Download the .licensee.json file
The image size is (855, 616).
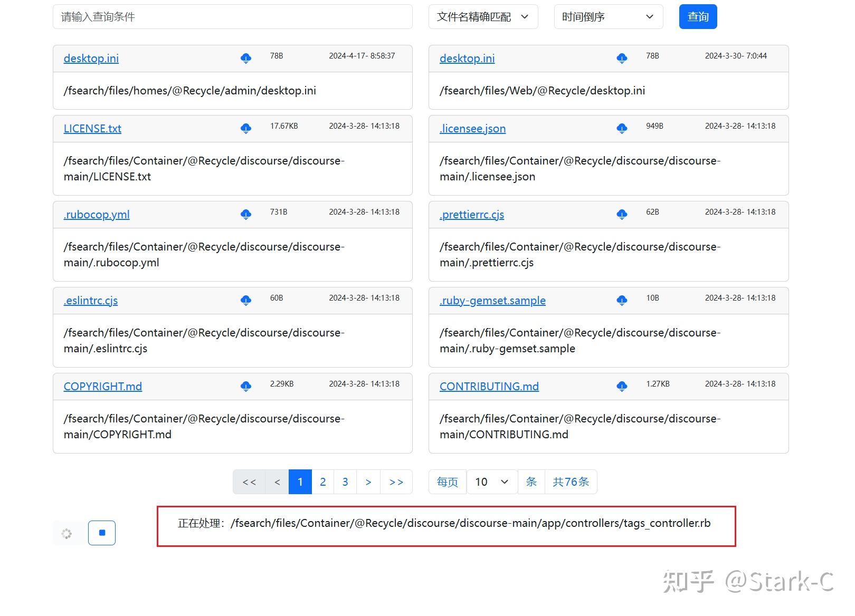(x=622, y=129)
